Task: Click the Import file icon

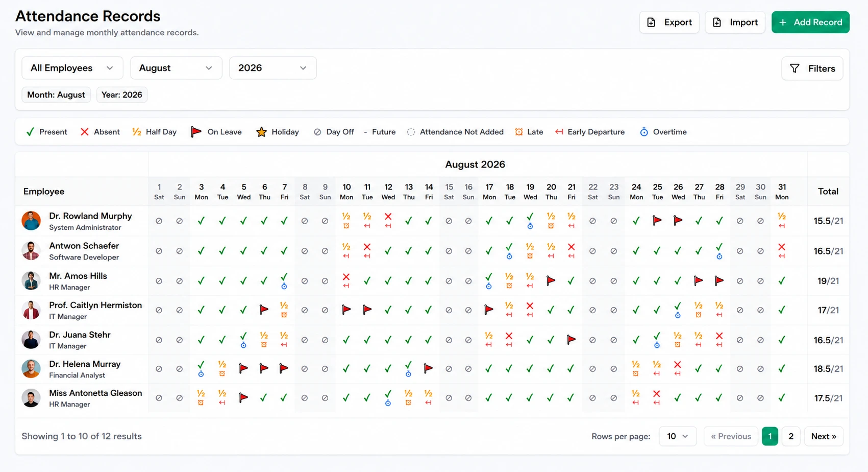Action: tap(717, 22)
